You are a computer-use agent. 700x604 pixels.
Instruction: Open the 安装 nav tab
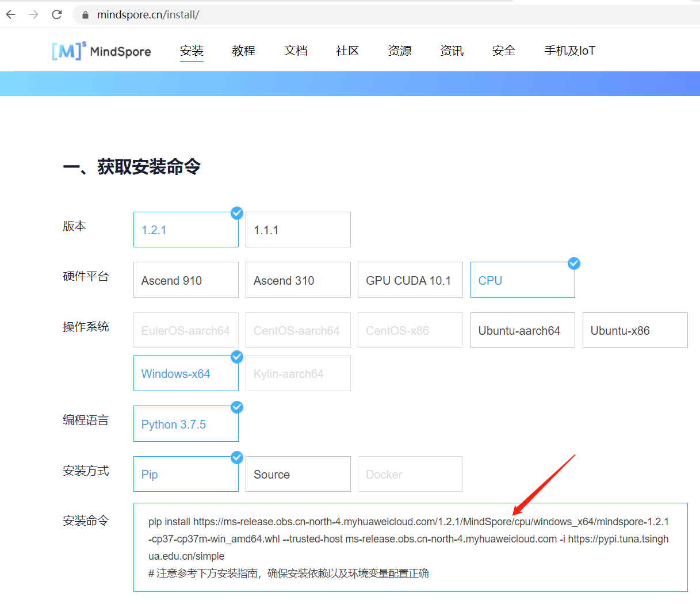192,51
